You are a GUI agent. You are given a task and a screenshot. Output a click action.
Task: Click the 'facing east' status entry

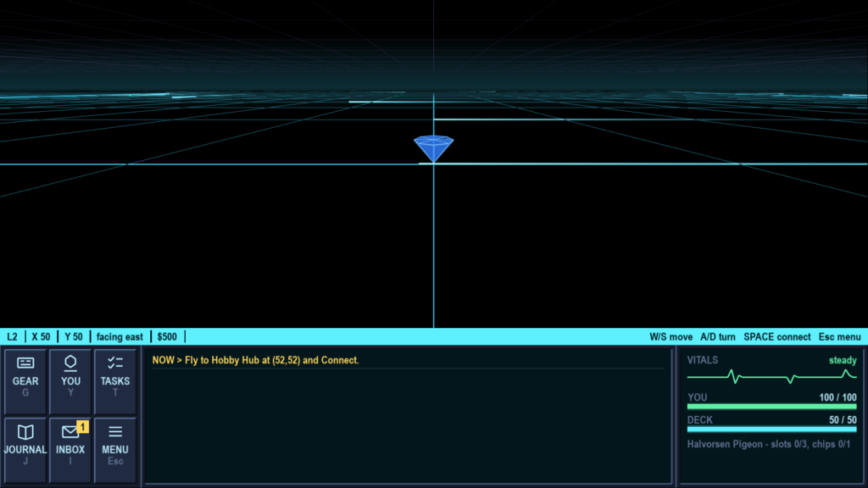point(120,337)
